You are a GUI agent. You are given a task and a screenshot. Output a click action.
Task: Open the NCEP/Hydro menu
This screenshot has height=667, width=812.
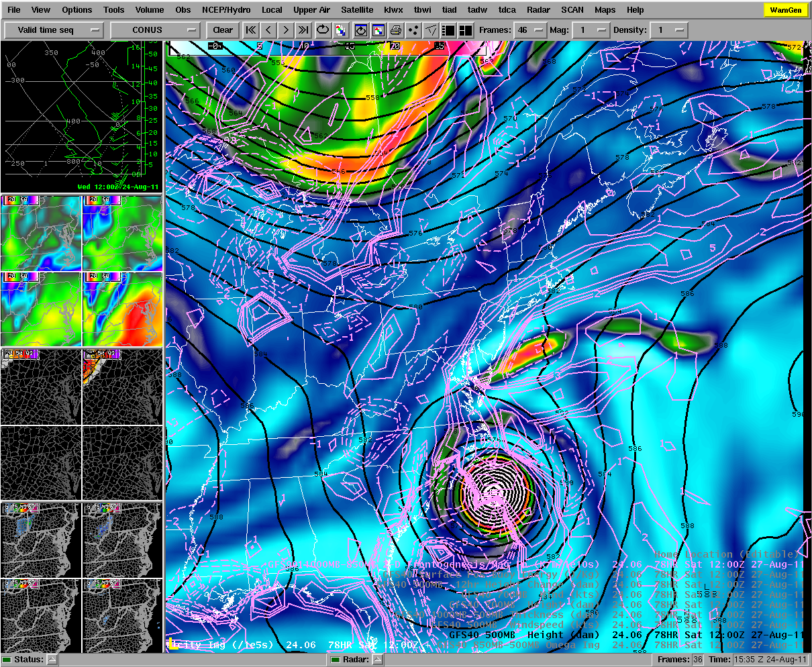tap(226, 10)
